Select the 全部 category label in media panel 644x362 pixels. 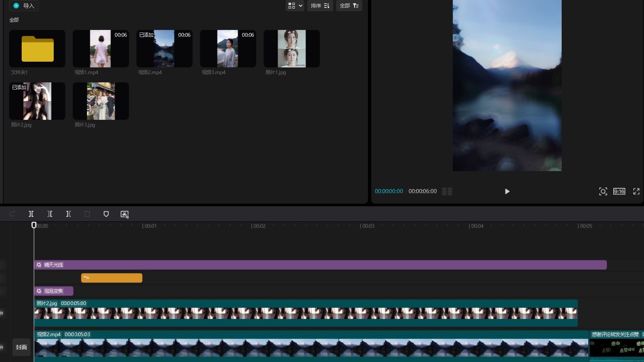(x=14, y=20)
